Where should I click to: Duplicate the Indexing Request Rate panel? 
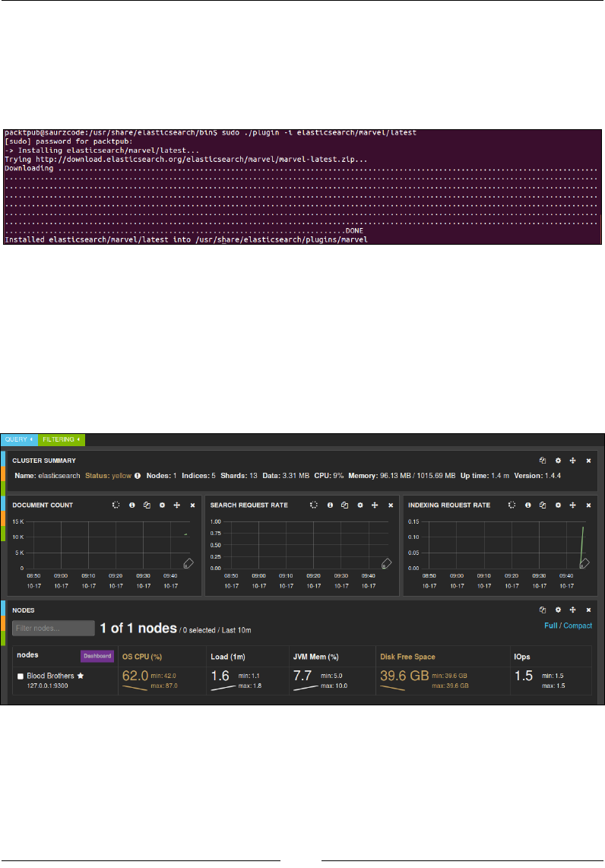click(x=543, y=505)
